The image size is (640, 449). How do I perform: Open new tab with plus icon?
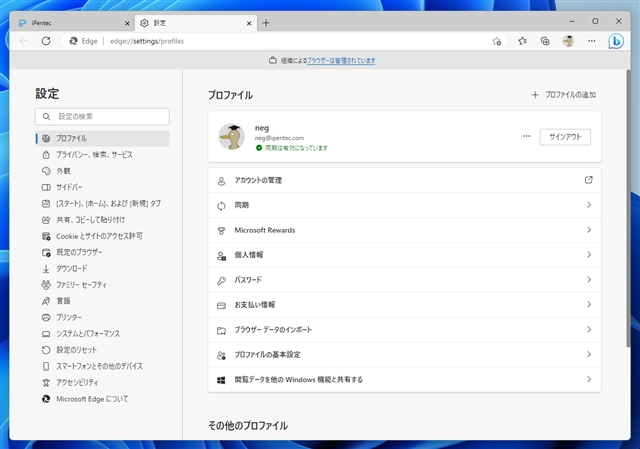tap(266, 23)
